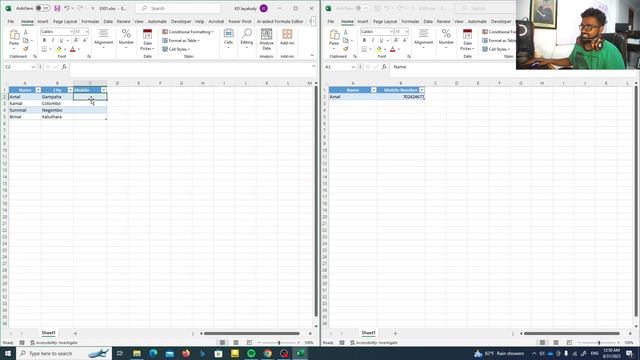This screenshot has width=640, height=360.
Task: Open Alignment group in left window
Action: [104, 39]
